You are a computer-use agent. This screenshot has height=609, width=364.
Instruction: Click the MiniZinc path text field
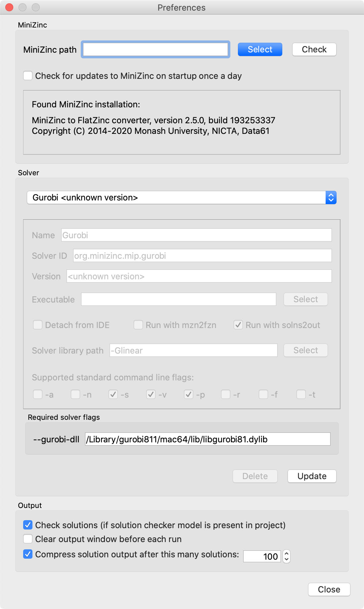155,49
